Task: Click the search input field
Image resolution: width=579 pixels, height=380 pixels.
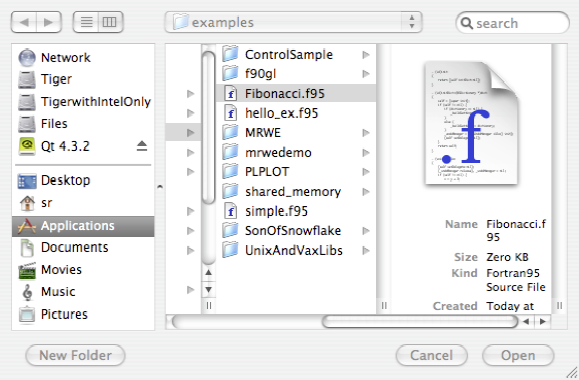Action: (x=513, y=23)
